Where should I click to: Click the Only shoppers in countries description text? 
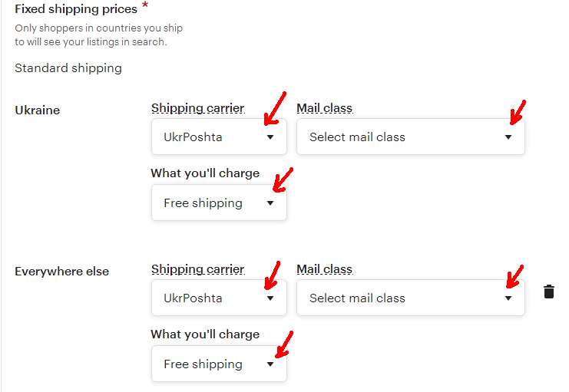pyautogui.click(x=98, y=35)
